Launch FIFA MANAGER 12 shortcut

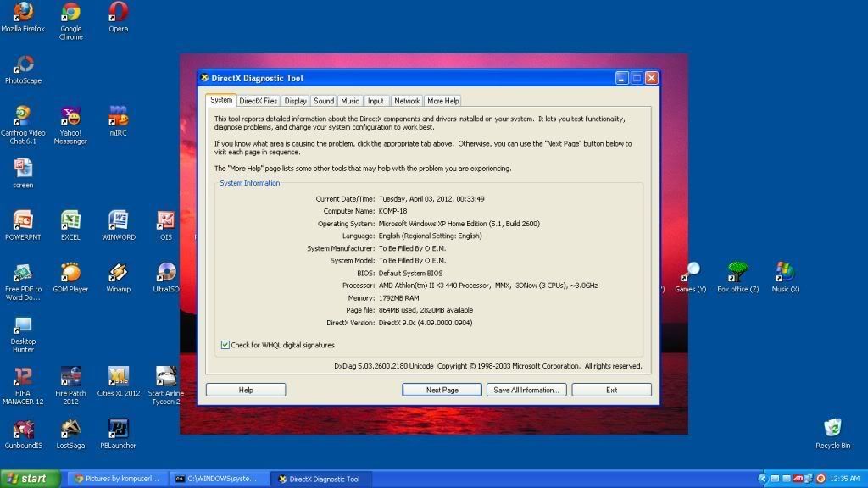pyautogui.click(x=23, y=385)
